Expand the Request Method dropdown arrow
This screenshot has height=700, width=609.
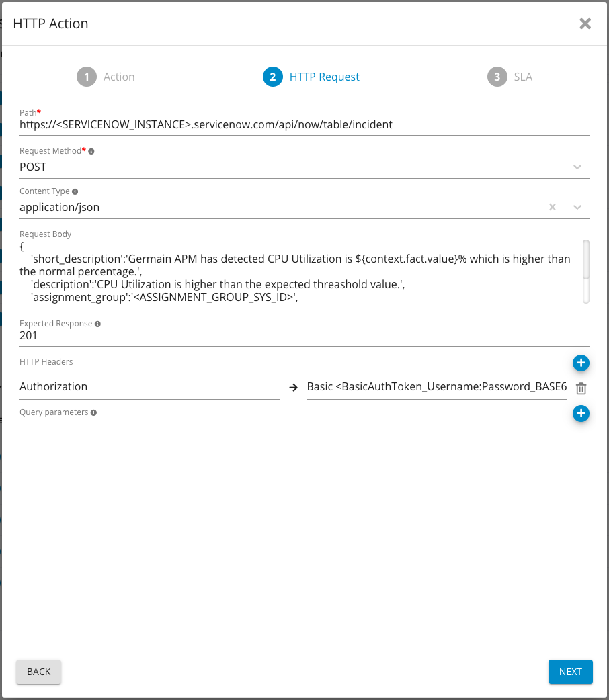coord(577,167)
